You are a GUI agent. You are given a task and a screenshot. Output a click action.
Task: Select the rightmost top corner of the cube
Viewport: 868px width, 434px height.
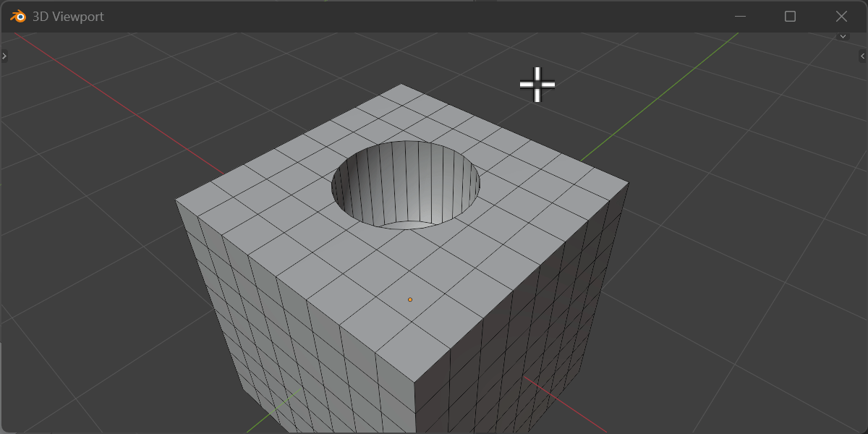coord(628,183)
